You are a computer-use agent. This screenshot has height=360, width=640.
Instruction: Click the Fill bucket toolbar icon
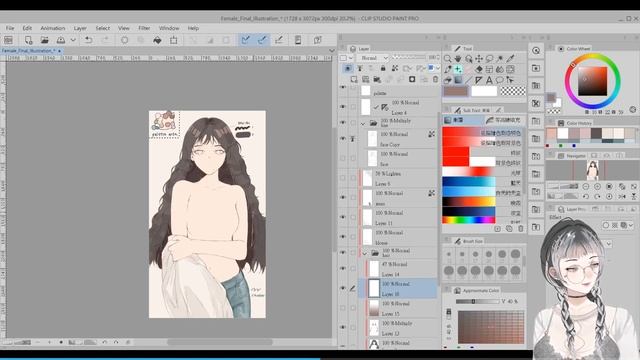coord(157,40)
